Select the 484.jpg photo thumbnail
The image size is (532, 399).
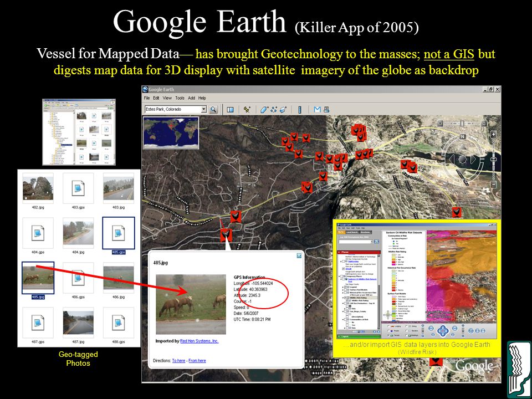78,233
